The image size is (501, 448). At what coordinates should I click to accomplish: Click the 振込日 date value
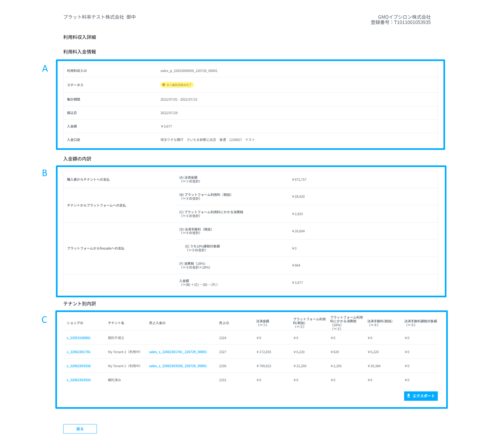click(x=169, y=113)
